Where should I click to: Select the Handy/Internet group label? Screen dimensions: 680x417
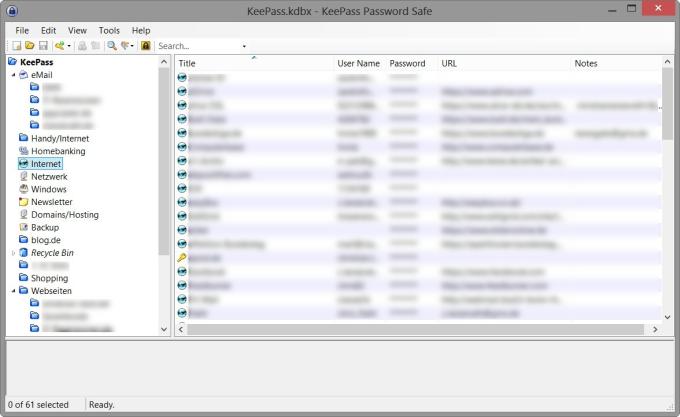pos(60,138)
